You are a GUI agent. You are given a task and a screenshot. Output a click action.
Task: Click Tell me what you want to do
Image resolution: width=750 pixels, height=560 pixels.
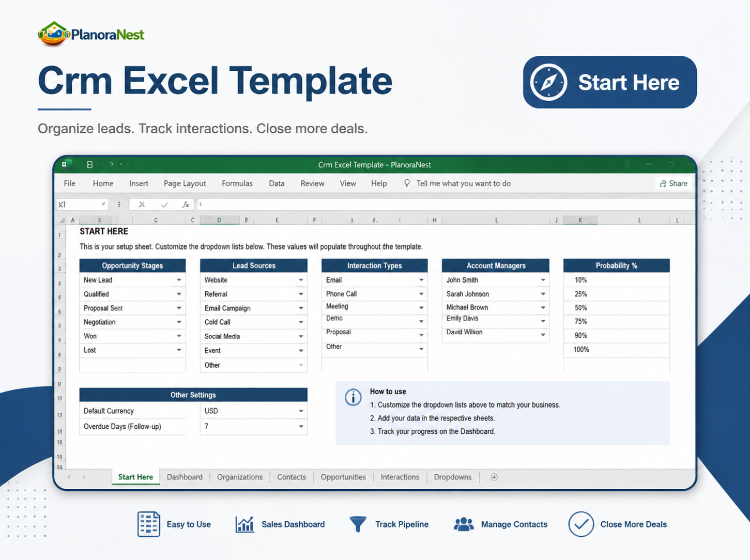click(464, 183)
